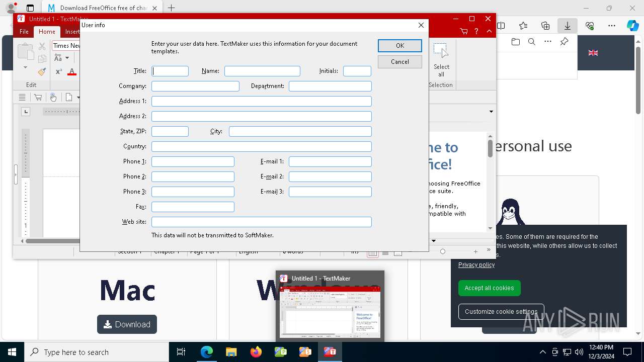Click the Select all icon in ribbon

441,59
